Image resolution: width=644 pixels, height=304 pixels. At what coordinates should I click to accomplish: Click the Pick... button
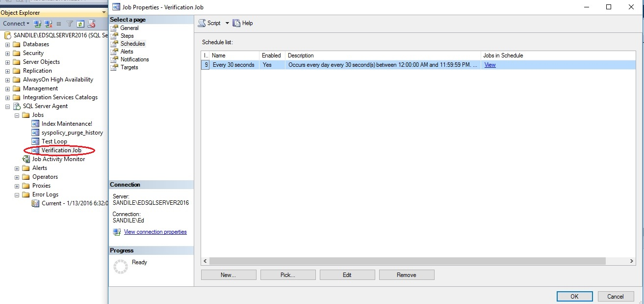288,275
